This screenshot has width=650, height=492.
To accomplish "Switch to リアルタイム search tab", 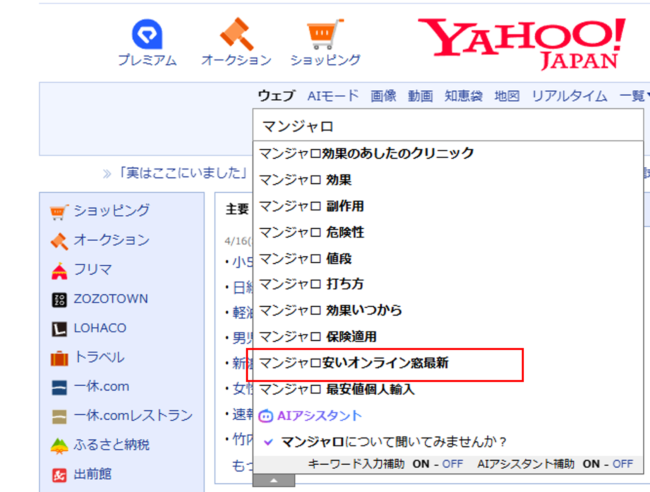I will (x=569, y=96).
